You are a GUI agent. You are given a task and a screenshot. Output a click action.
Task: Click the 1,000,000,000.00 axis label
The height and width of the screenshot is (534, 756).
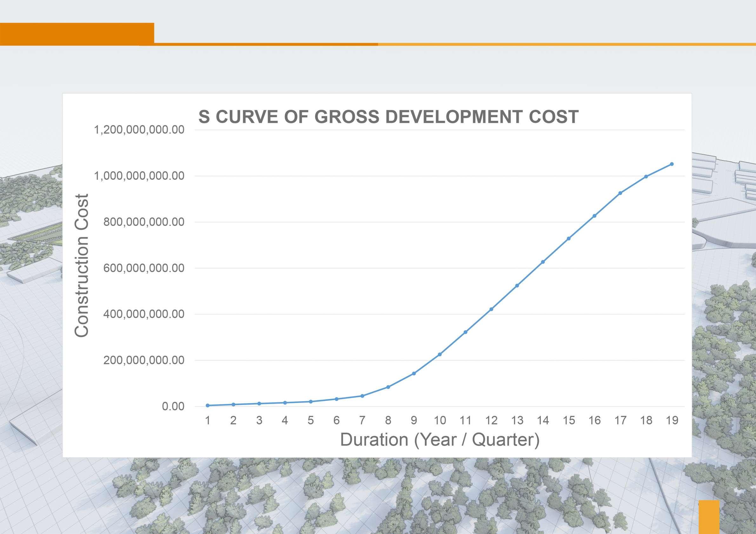[x=139, y=176]
